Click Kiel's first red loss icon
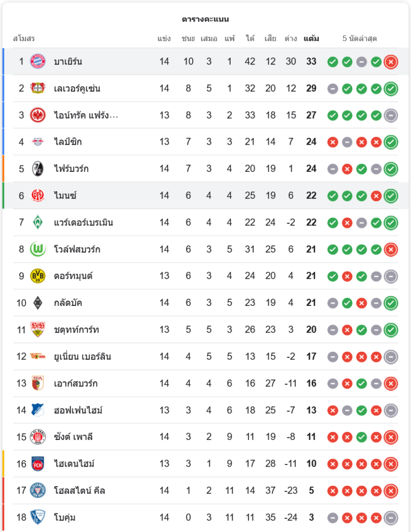 click(333, 491)
